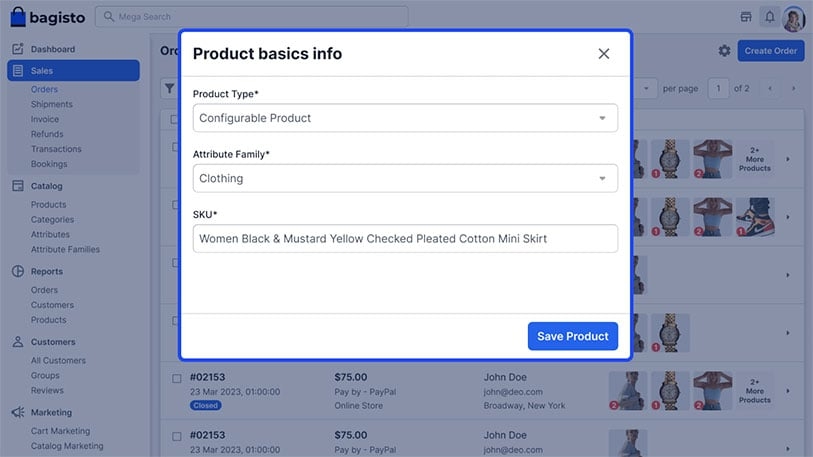Click the storefront icon in header

pyautogui.click(x=746, y=17)
